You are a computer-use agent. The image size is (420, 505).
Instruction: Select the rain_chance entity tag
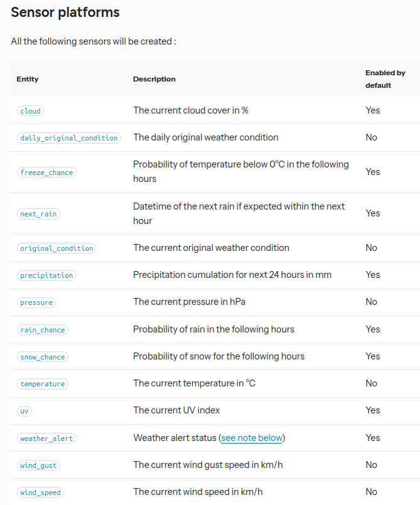tap(43, 330)
